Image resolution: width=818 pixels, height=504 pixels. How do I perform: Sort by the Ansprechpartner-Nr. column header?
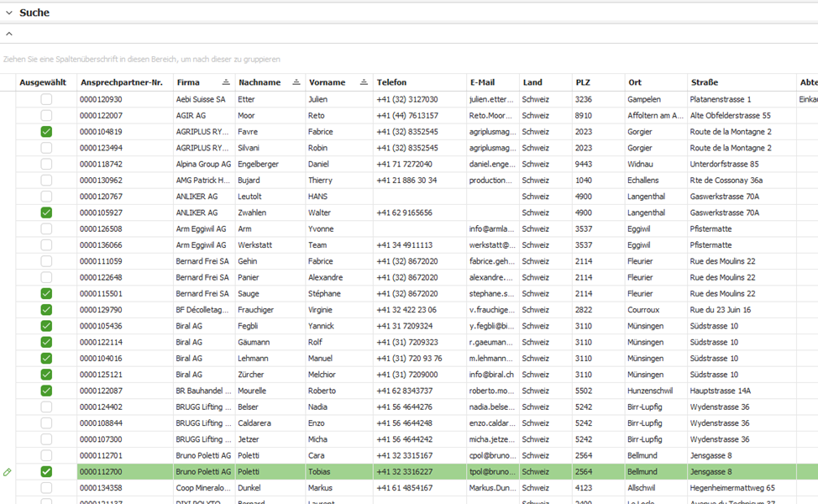pyautogui.click(x=121, y=82)
